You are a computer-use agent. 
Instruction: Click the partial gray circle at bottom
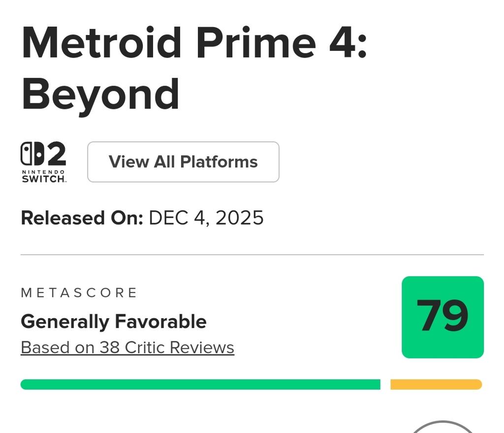click(442, 427)
